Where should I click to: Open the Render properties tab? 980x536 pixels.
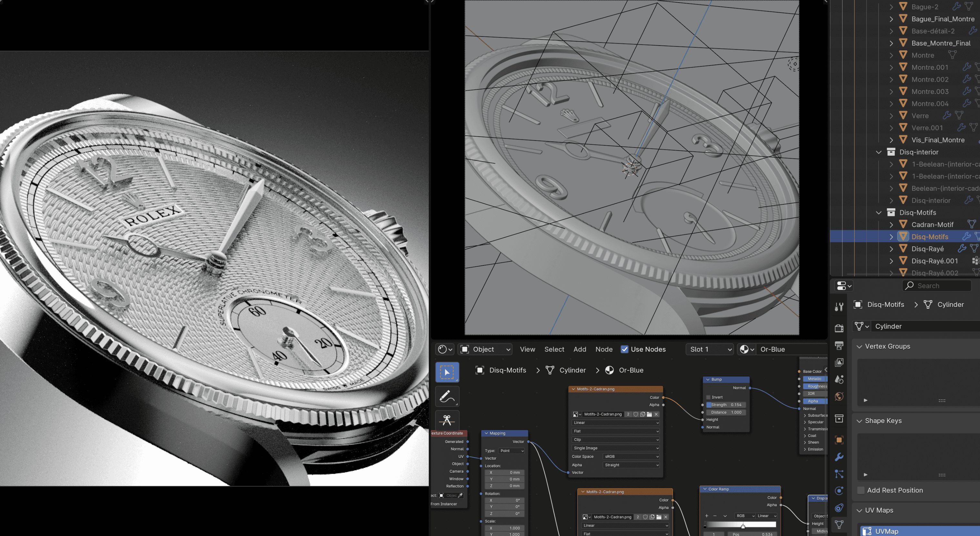coord(839,328)
